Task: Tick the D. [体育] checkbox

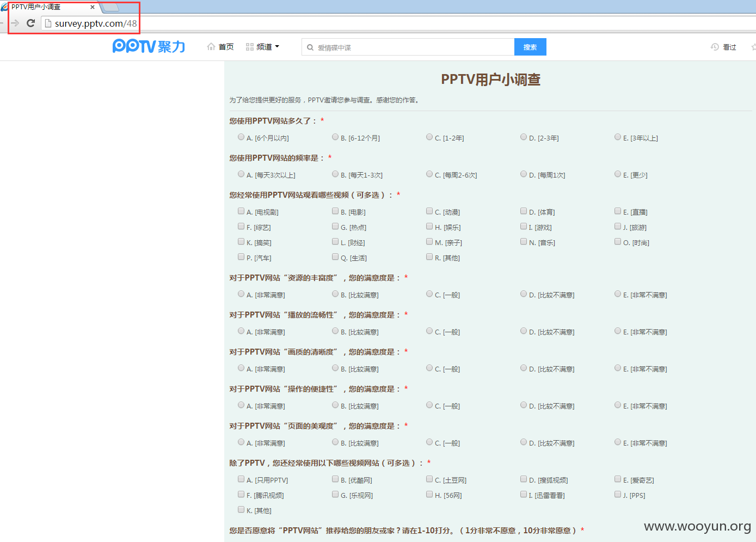Action: click(524, 211)
